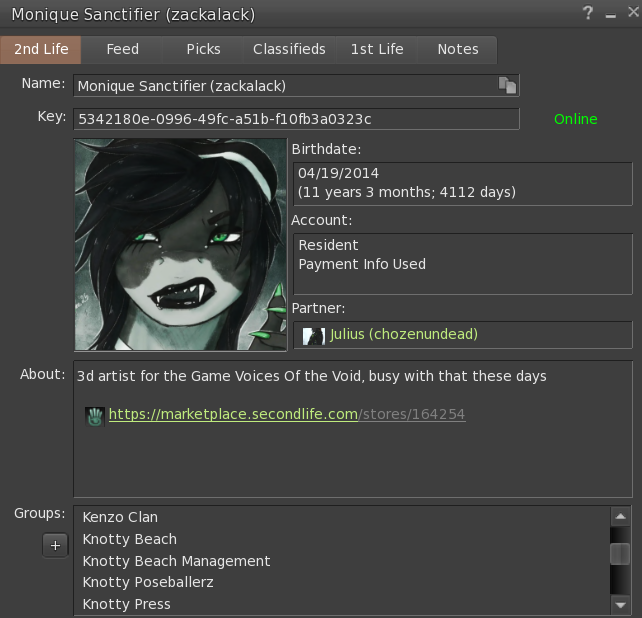This screenshot has height=618, width=642.
Task: Select the Kenzo Clan group
Action: pyautogui.click(x=342, y=517)
